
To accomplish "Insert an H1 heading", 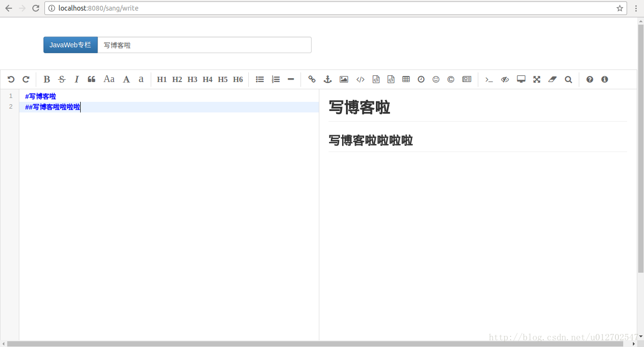I will [162, 79].
